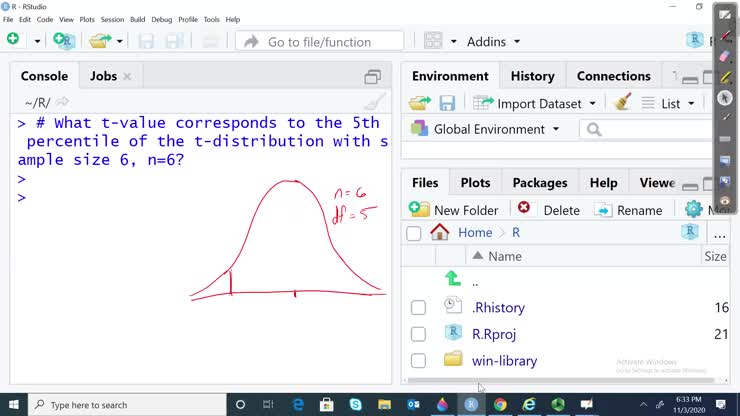Click the workspace panes grid icon
The height and width of the screenshot is (416, 740).
433,41
